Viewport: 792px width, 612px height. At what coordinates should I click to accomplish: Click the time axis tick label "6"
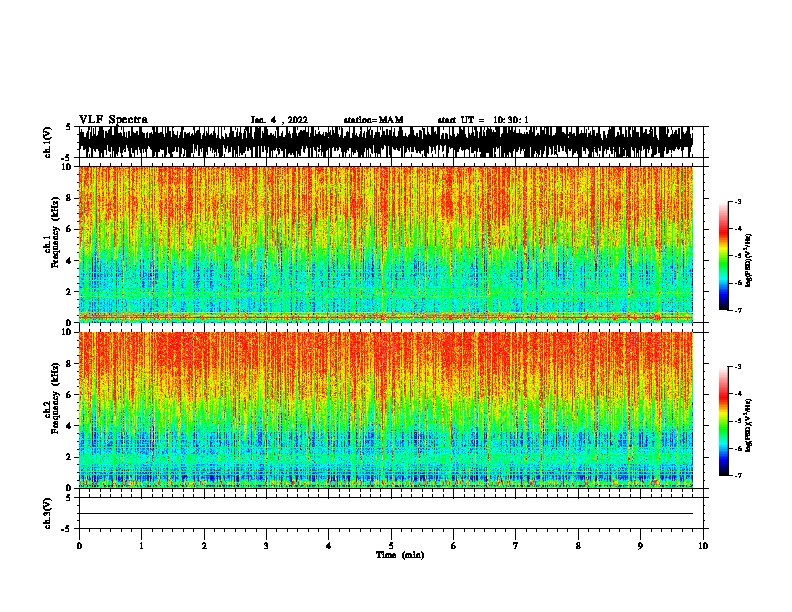(x=454, y=545)
